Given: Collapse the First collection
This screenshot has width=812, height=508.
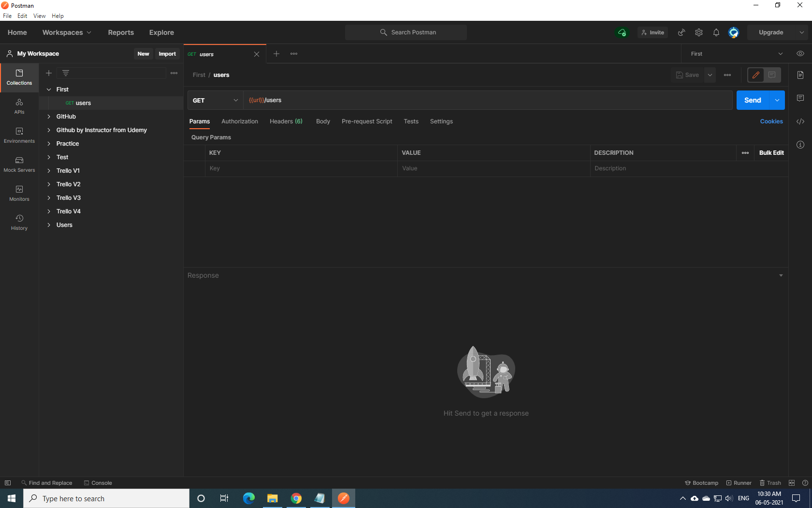Looking at the screenshot, I should 49,90.
